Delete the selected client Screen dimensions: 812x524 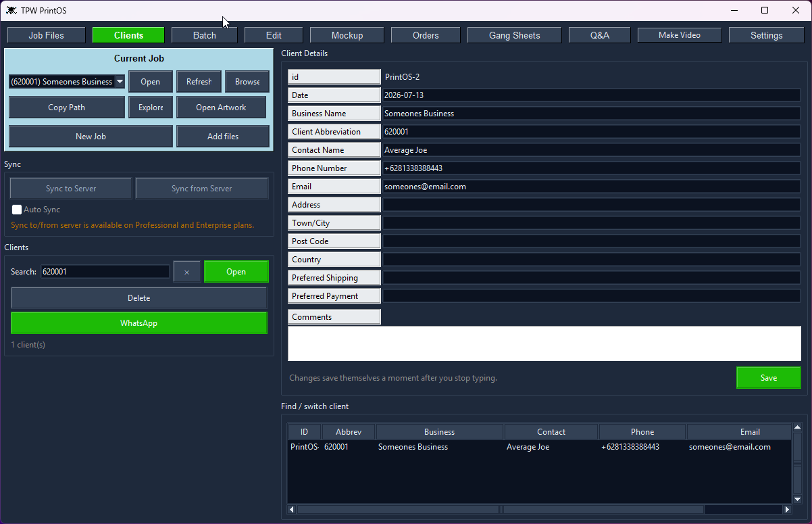(139, 298)
